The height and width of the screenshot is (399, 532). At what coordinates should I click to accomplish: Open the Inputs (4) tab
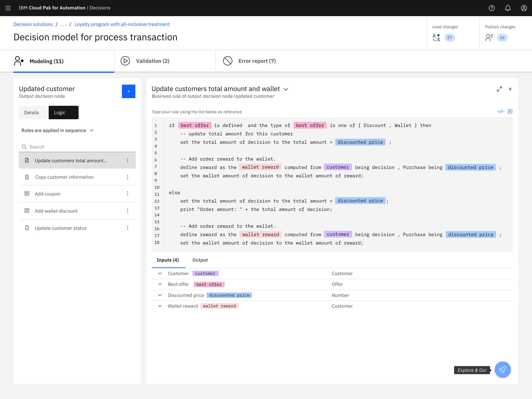point(168,260)
